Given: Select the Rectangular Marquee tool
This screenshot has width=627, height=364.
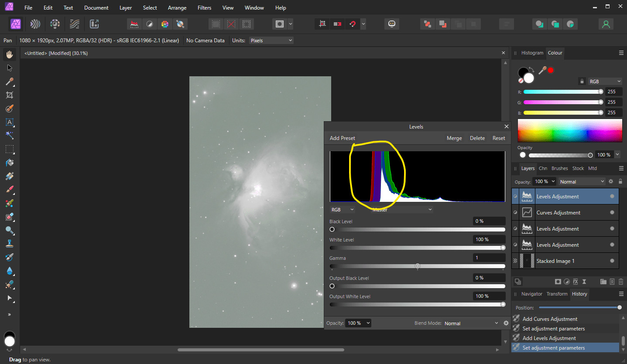Looking at the screenshot, I should [x=10, y=149].
